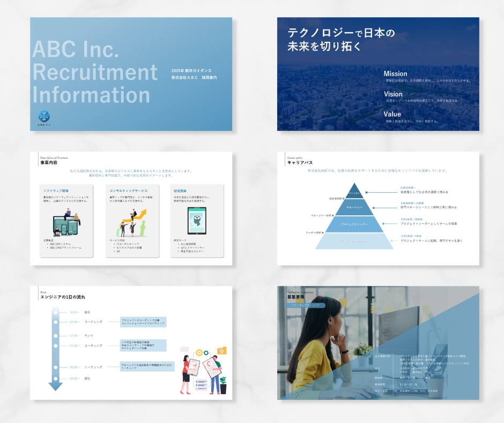Select the 'エンジニアの1日の流れ' slide heading

[x=63, y=297]
